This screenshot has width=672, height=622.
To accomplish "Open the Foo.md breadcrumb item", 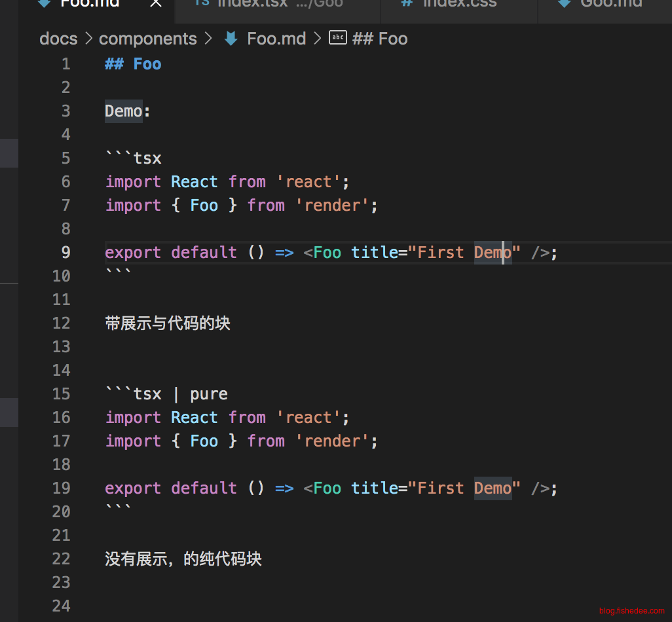I will 276,39.
